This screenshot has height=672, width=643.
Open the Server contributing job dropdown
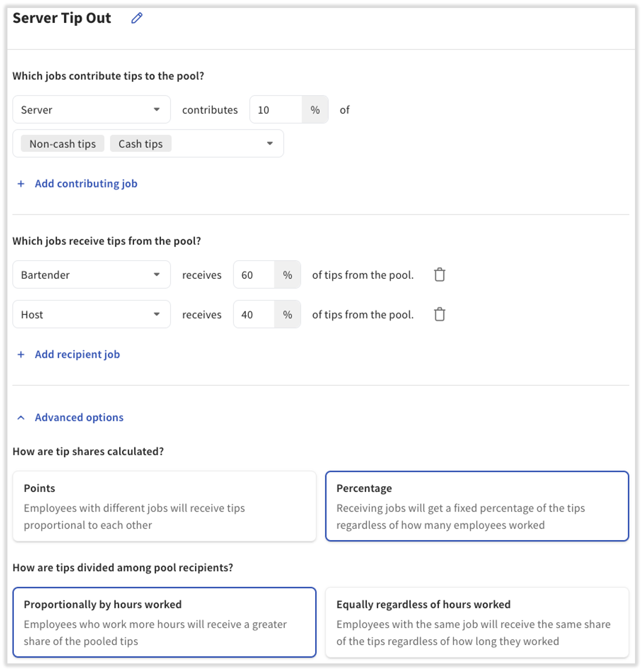[x=92, y=110]
